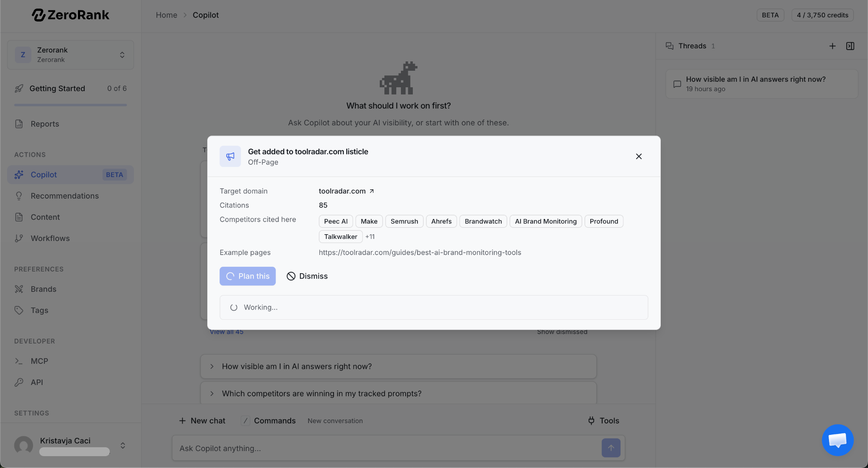The height and width of the screenshot is (468, 868).
Task: Open the 4 / 3,750 credits indicator
Action: 822,15
